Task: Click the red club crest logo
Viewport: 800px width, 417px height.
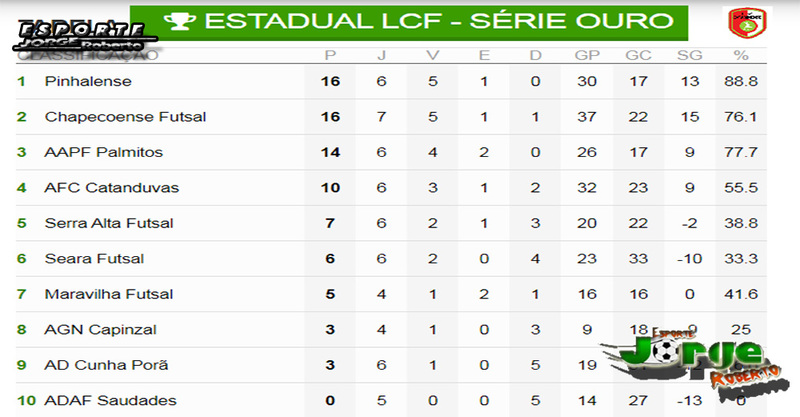Action: click(x=747, y=23)
